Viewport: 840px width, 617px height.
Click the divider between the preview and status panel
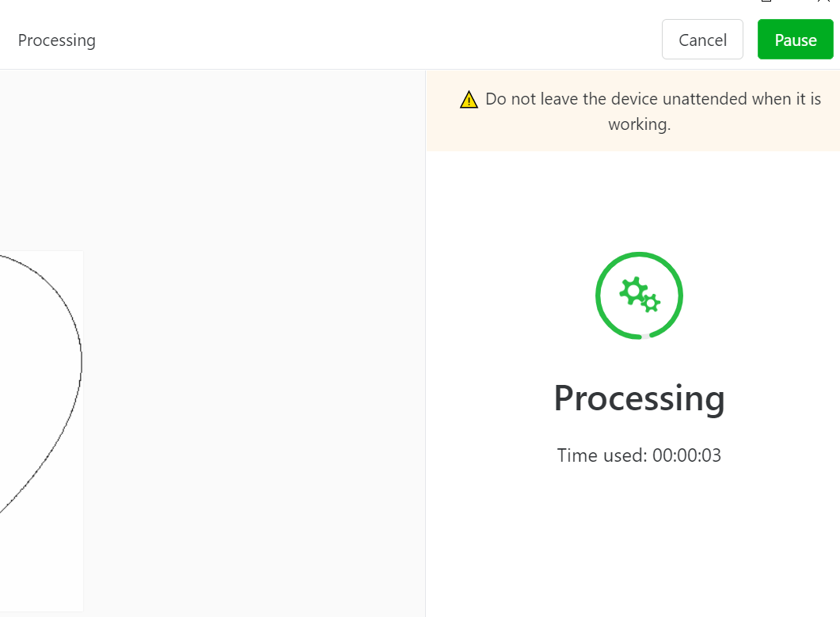click(425, 343)
